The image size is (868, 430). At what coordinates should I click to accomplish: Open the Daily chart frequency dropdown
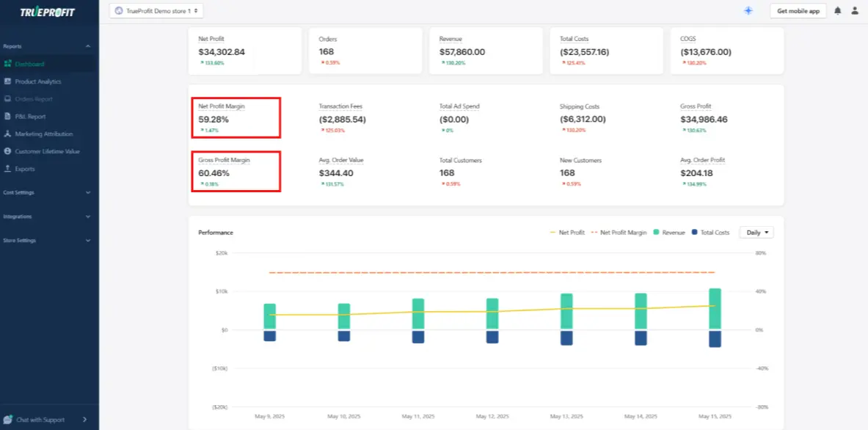pyautogui.click(x=756, y=232)
